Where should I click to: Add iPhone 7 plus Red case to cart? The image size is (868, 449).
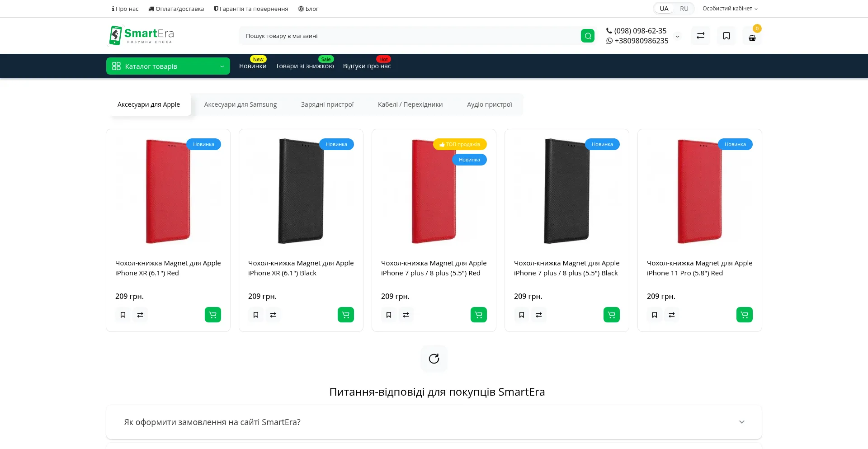coord(479,315)
